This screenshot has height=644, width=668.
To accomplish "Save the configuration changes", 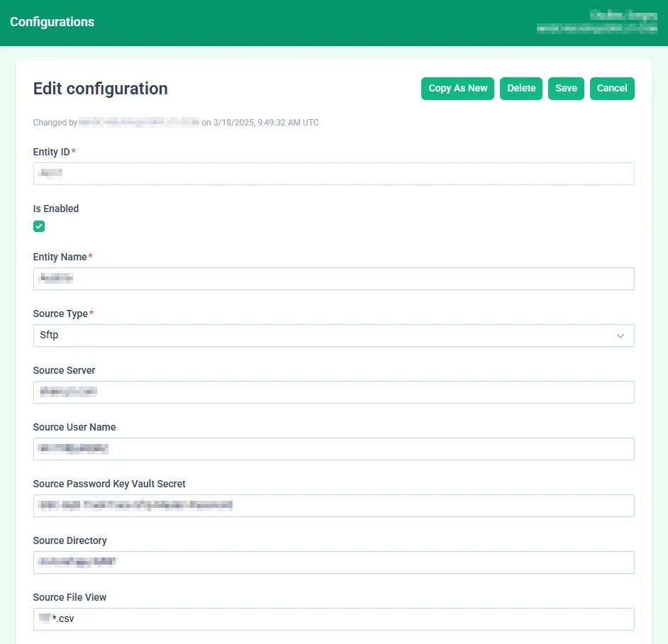I will pyautogui.click(x=566, y=89).
